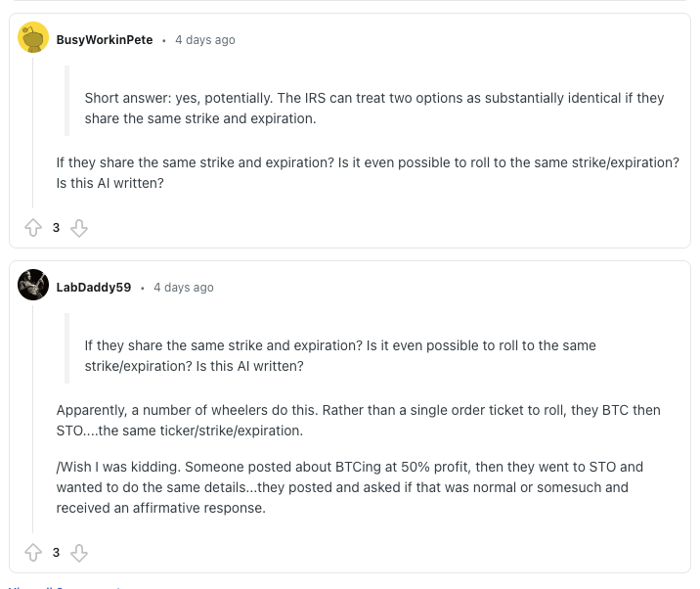Upvote LabDaddy59's comment
Viewport: 700px width, 589px height.
click(x=33, y=553)
